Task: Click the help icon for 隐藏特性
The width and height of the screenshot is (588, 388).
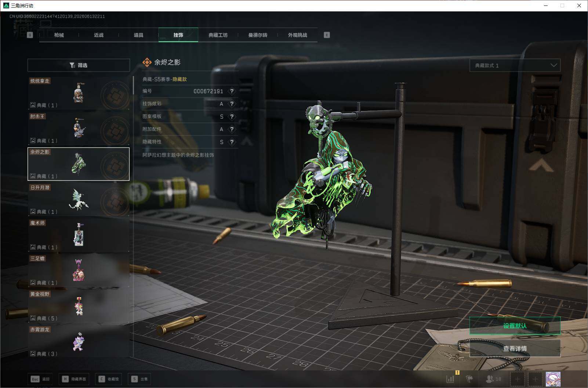Action: click(x=232, y=142)
